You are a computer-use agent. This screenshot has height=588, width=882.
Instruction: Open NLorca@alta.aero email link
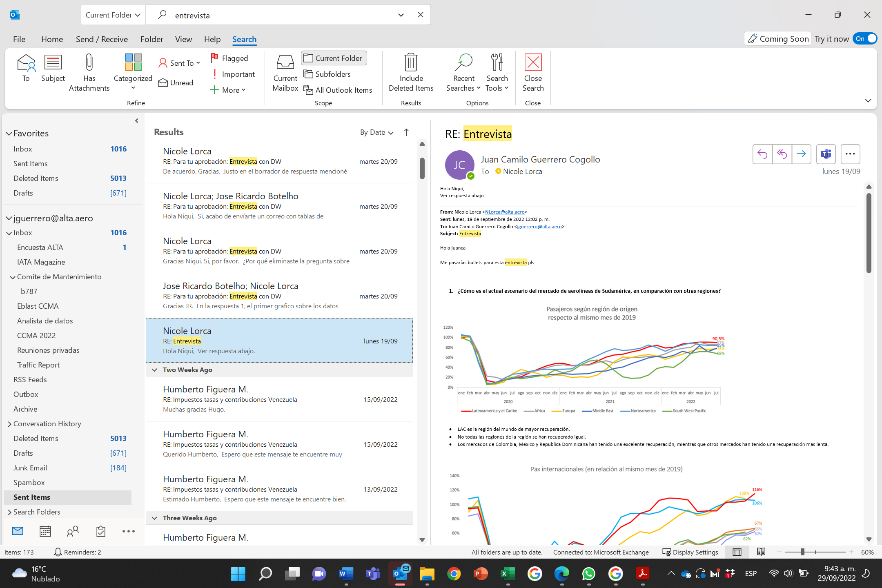pyautogui.click(x=505, y=212)
